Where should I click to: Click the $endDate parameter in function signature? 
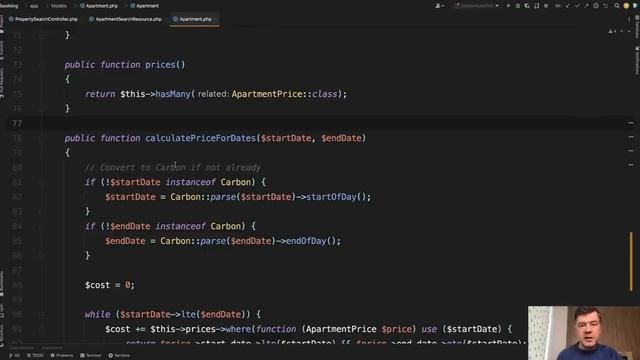coord(341,138)
